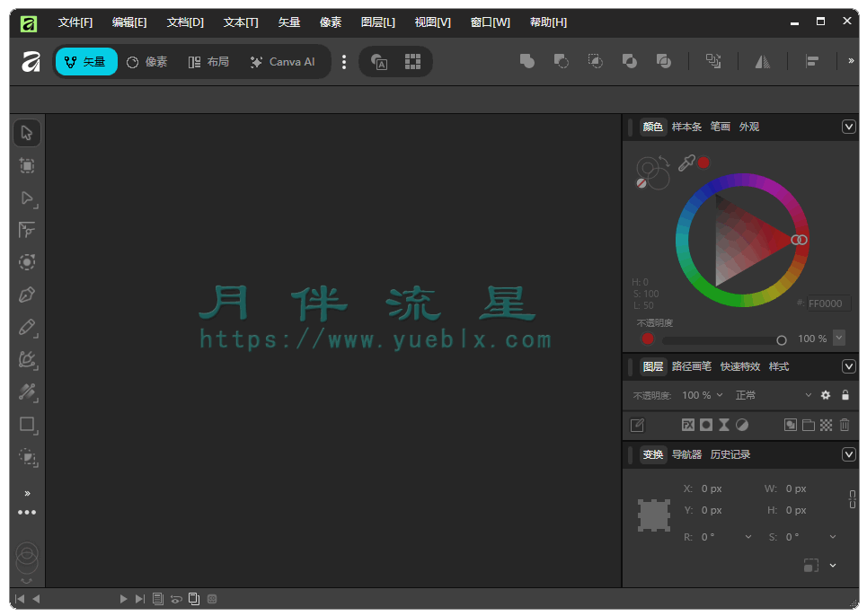Viewport: 867px width, 616px height.
Task: Expand more toolbar items chevron at top right
Action: pyautogui.click(x=851, y=61)
